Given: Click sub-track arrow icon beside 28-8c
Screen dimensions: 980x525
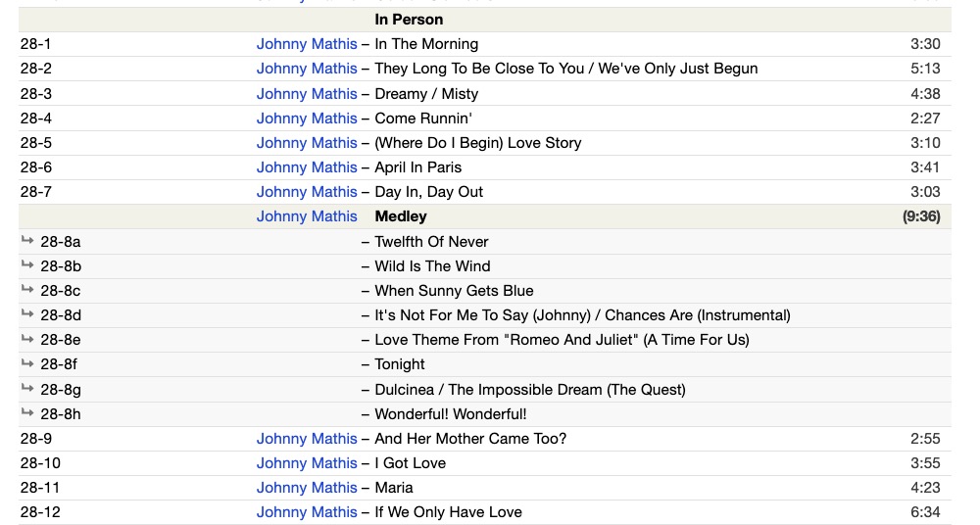Looking at the screenshot, I should (x=27, y=289).
